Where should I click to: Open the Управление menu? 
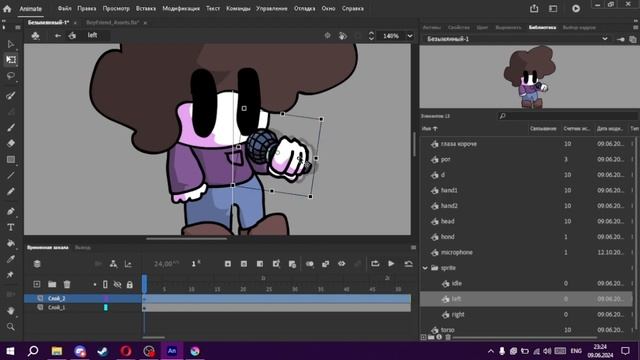(x=271, y=8)
